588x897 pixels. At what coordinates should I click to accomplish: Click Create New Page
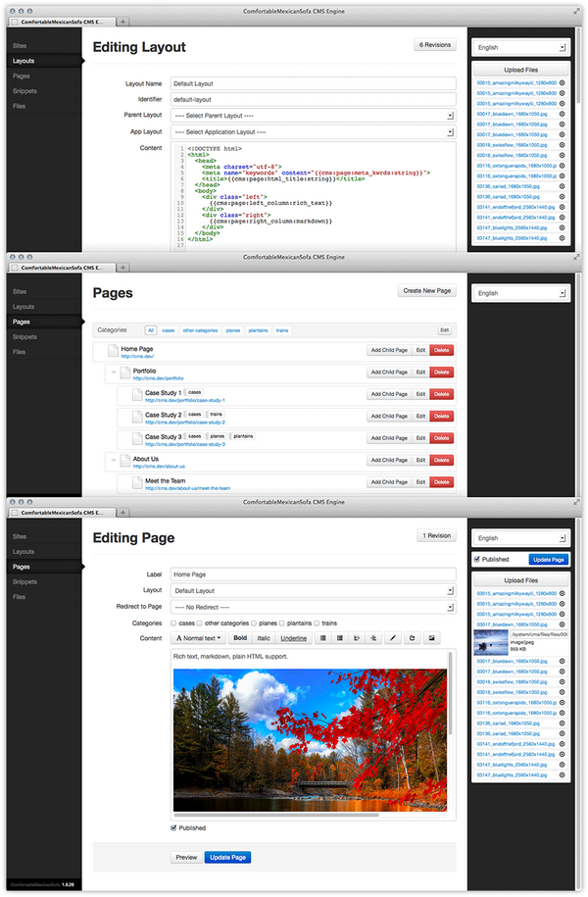pos(426,290)
